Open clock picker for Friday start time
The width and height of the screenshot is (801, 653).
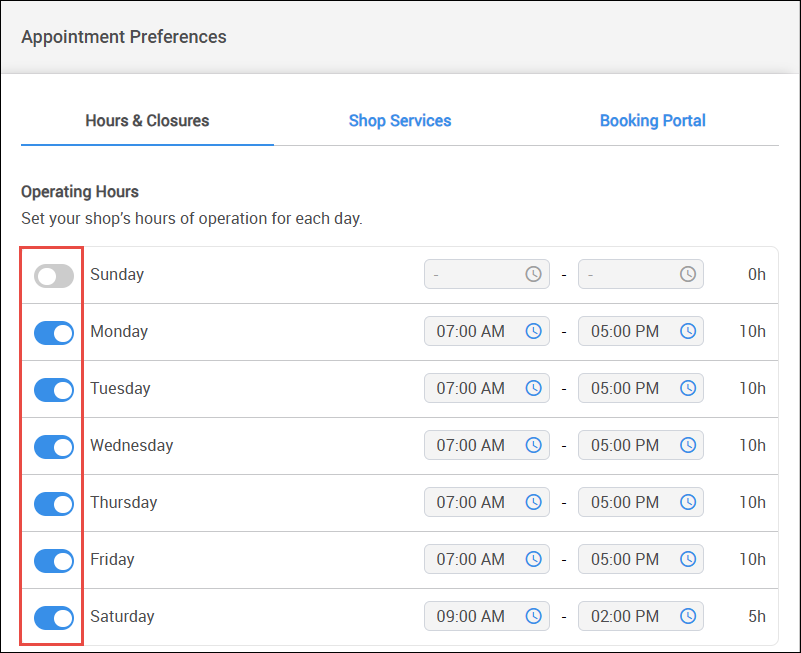[533, 559]
